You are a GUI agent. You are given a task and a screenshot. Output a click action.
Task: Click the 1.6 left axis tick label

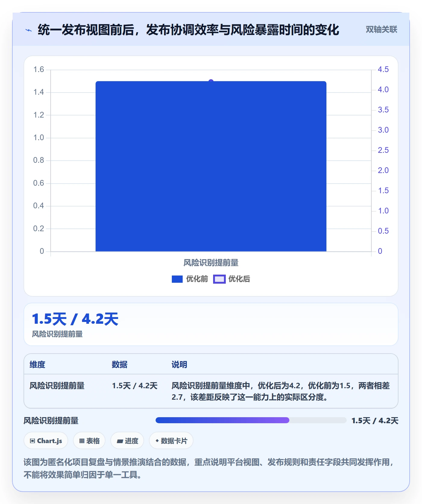click(x=39, y=69)
